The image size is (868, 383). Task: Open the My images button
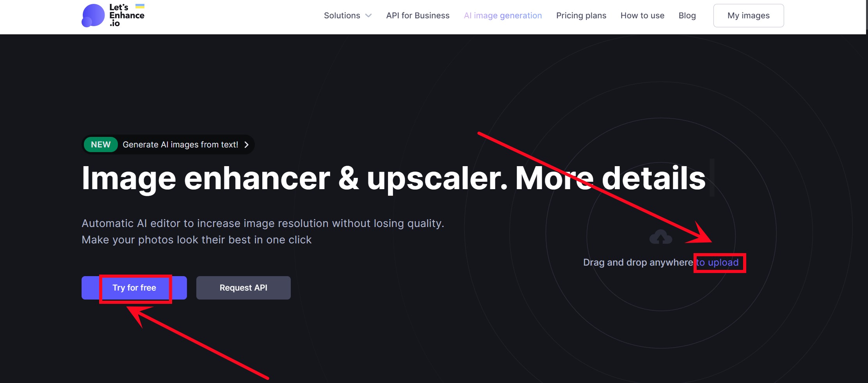pyautogui.click(x=749, y=16)
